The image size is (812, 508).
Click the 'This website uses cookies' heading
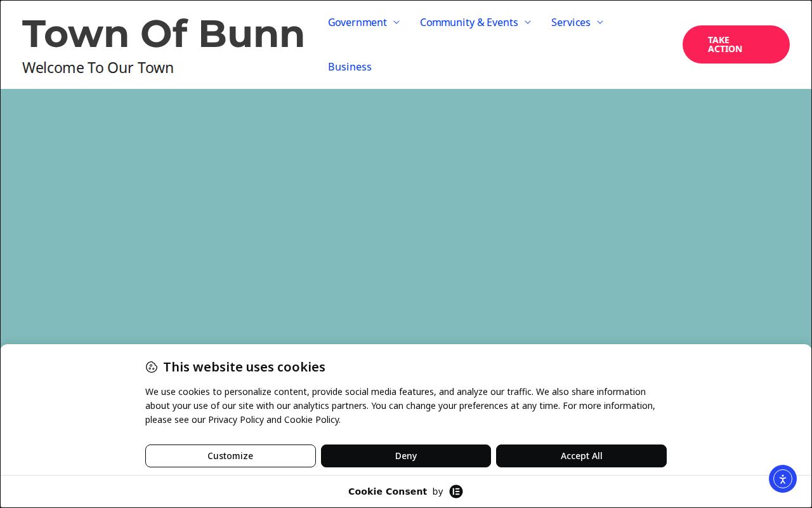pos(244,367)
